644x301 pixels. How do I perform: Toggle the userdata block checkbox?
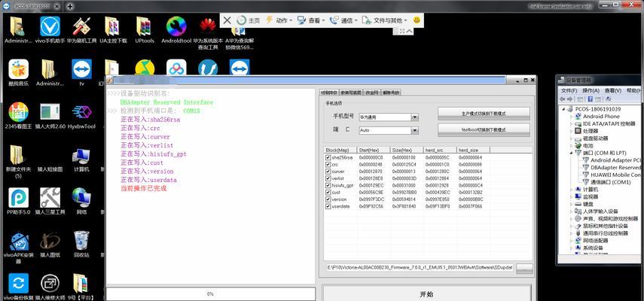point(328,206)
